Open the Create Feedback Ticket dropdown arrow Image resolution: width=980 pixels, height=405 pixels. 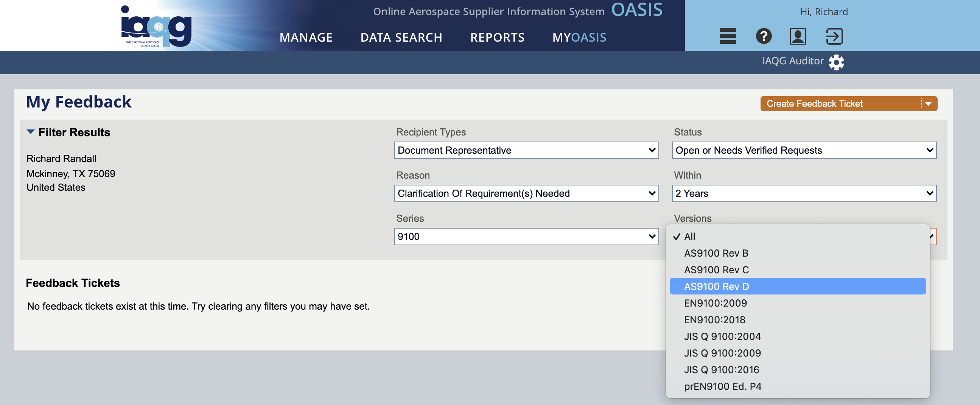pos(928,104)
